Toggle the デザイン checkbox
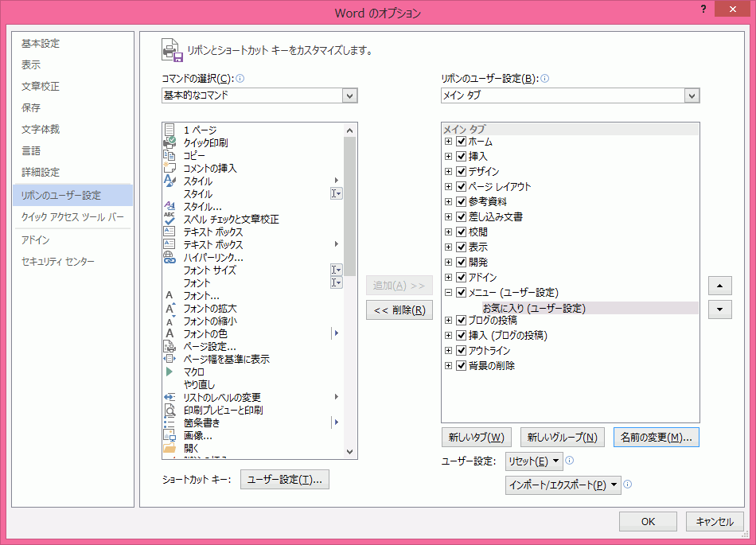This screenshot has height=545, width=756. coord(461,171)
